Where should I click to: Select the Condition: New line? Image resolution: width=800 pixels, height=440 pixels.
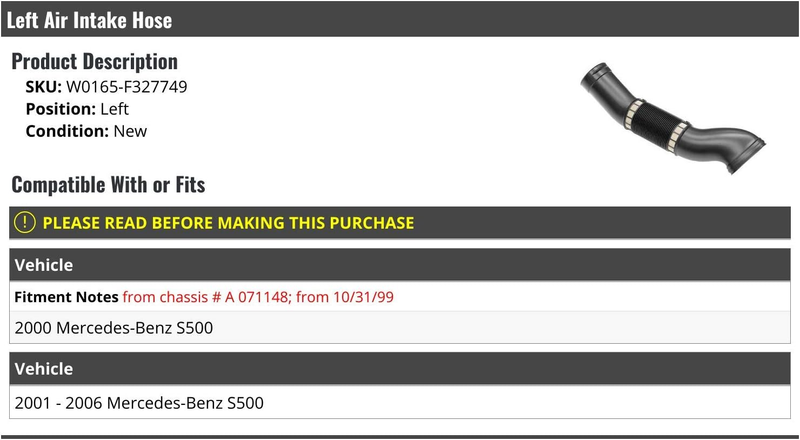[86, 131]
